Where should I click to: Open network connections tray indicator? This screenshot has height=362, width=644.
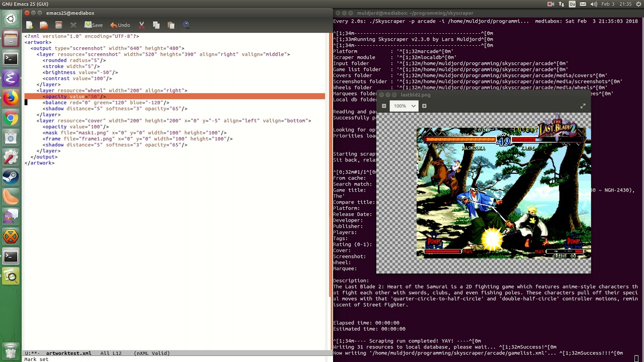tap(561, 4)
